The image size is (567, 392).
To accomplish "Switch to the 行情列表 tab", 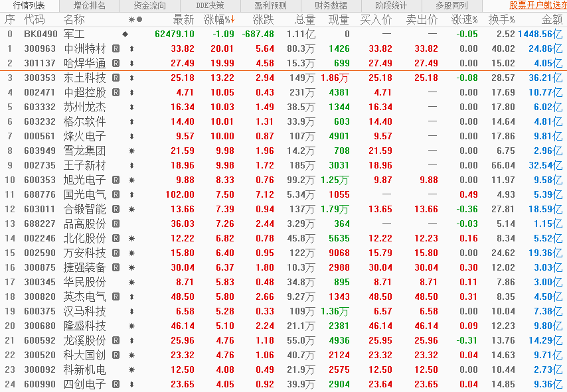I will (29, 6).
